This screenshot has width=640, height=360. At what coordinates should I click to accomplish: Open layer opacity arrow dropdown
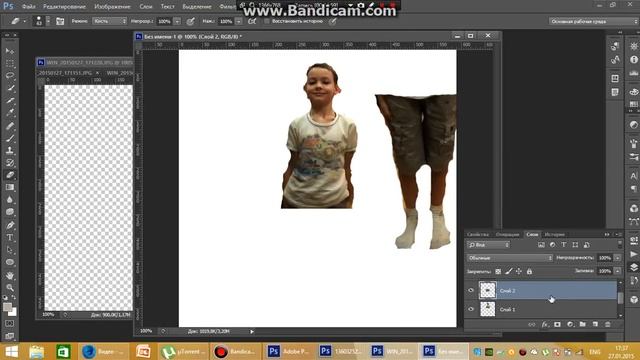[618, 258]
